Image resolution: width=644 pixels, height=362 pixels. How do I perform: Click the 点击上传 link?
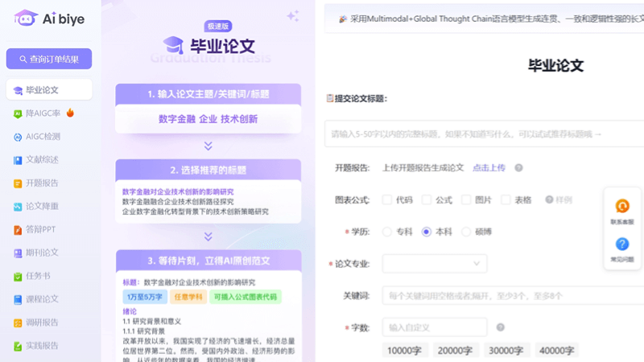point(489,168)
